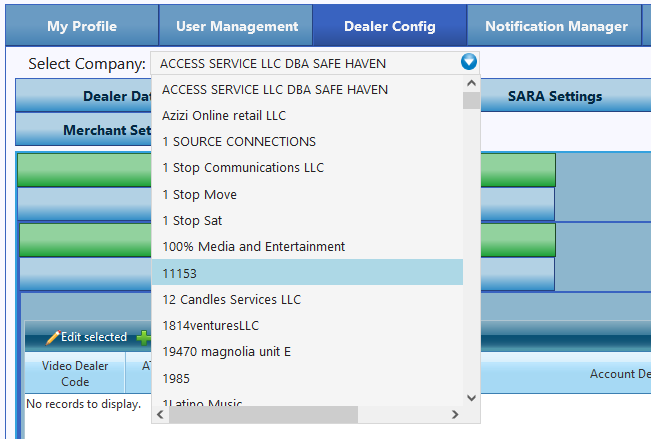
Task: Click the Select Company combo box field
Action: (305, 63)
